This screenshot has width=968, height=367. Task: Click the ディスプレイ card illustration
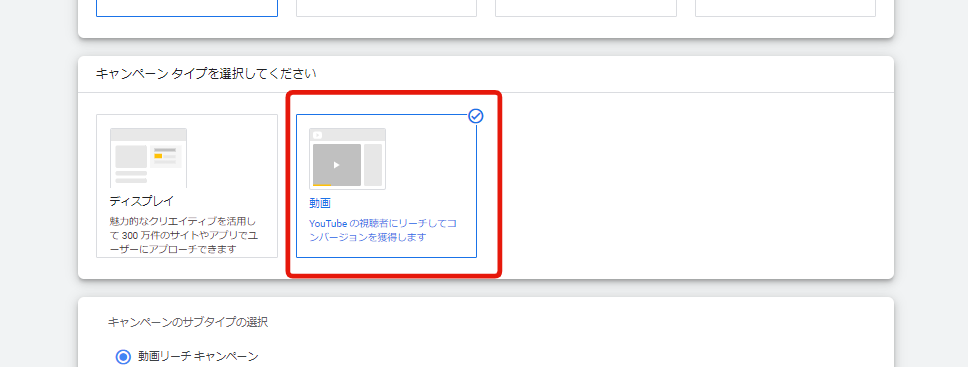click(148, 158)
